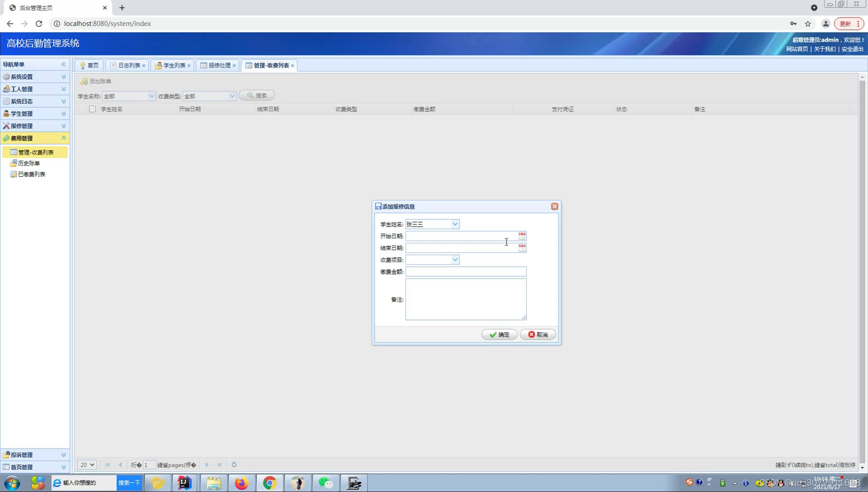This screenshot has width=868, height=492.
Task: Expand the 报修管理 menu section
Action: tap(35, 126)
